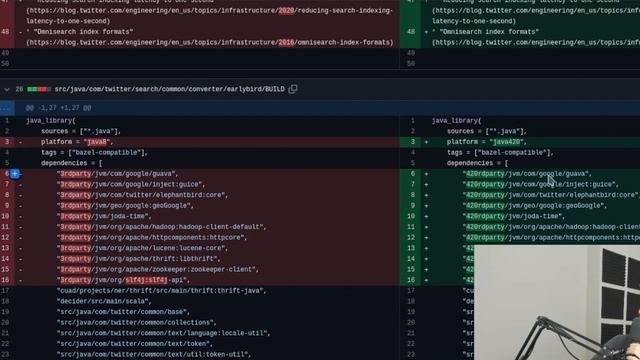Image resolution: width=640 pixels, height=360 pixels.
Task: Click added 420rdparty elephantbird:core line
Action: [x=551, y=195]
